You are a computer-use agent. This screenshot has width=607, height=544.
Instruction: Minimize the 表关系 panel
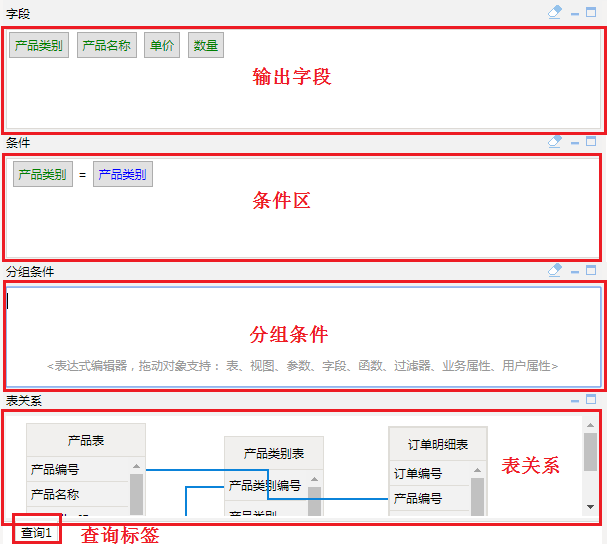click(x=575, y=401)
